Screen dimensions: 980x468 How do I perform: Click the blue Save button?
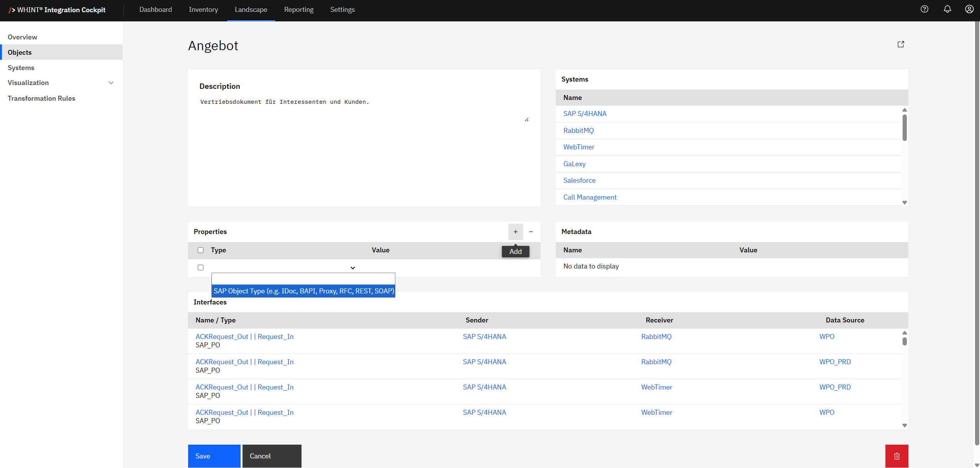[214, 456]
